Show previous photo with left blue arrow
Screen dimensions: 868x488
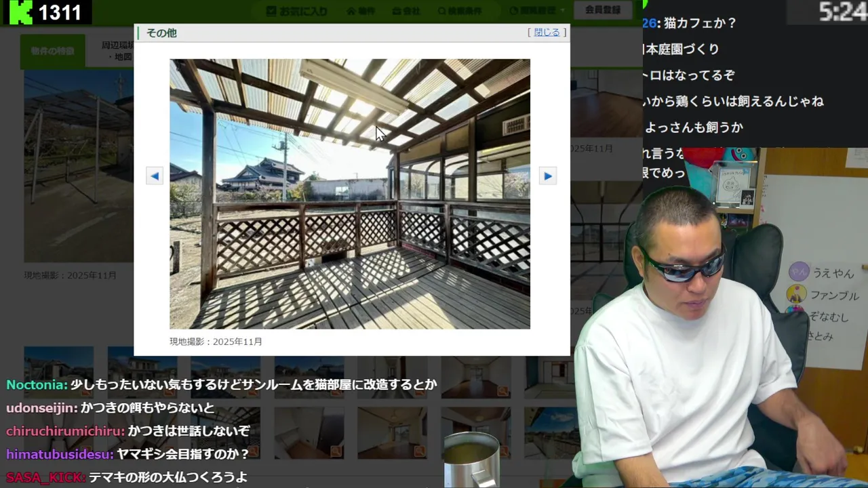pos(155,176)
